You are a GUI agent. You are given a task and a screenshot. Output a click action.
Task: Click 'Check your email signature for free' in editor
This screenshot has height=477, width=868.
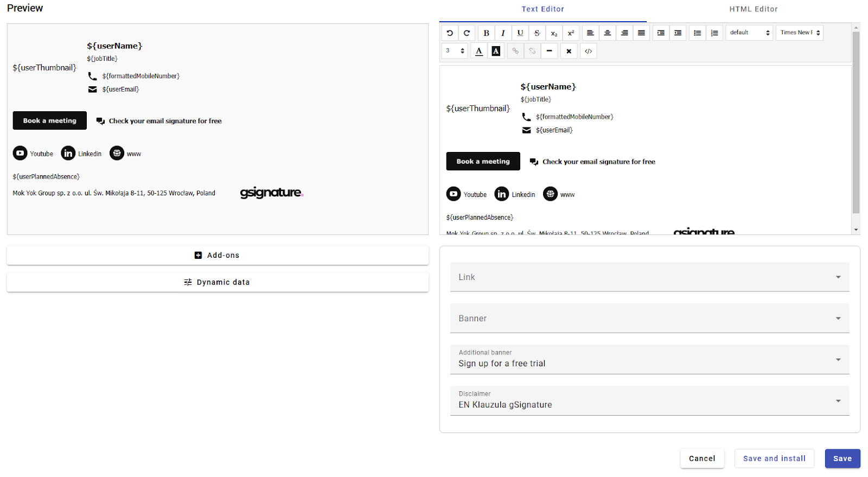pos(599,162)
